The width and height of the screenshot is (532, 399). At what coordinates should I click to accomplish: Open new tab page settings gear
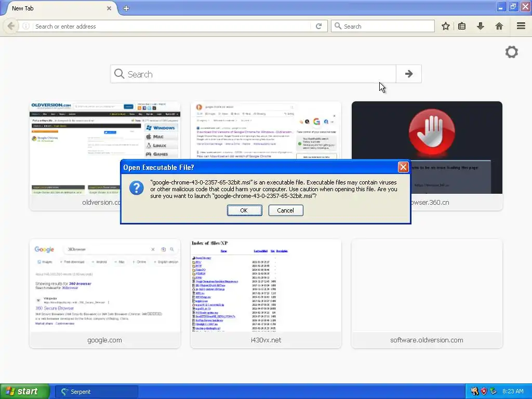pyautogui.click(x=512, y=52)
